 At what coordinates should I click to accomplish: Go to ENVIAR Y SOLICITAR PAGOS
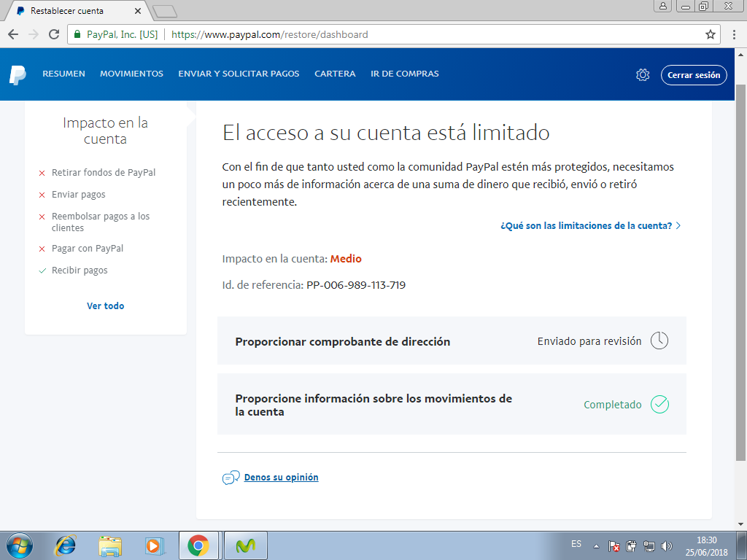239,74
